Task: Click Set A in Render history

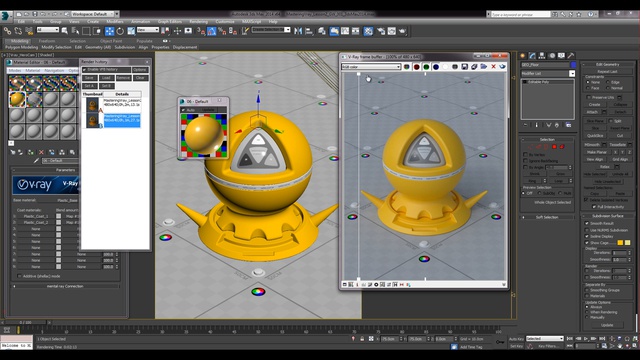Action: coord(89,86)
